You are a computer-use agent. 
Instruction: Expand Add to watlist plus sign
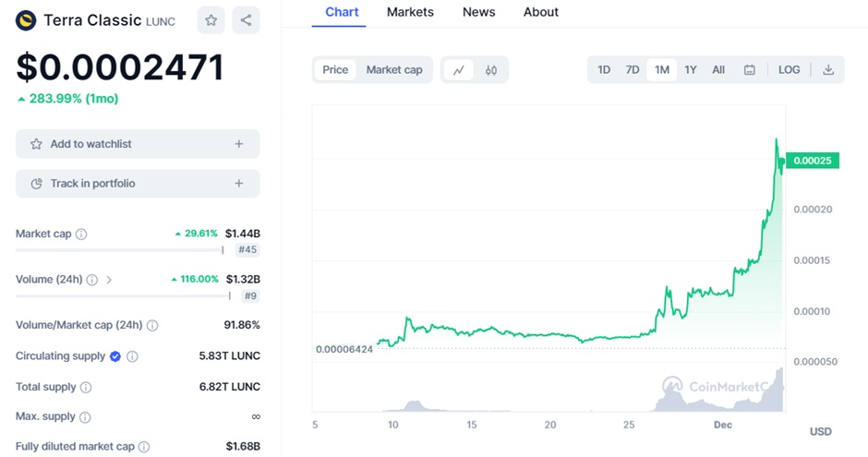tap(239, 144)
